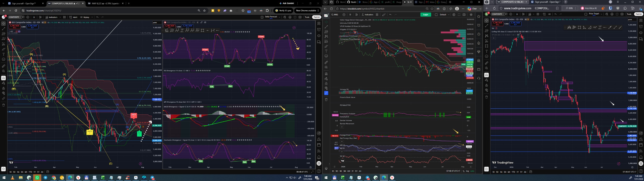
Task: Collapse indicator legend in left Chrome TradingView
Action: [x=11, y=31]
